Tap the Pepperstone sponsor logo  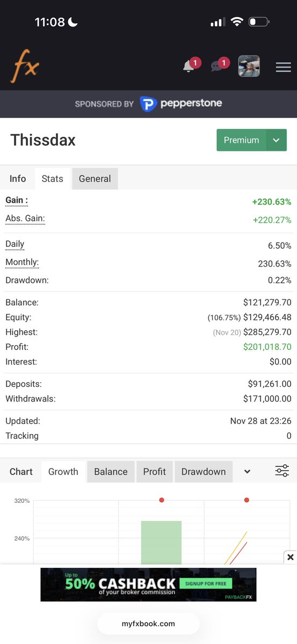click(181, 104)
